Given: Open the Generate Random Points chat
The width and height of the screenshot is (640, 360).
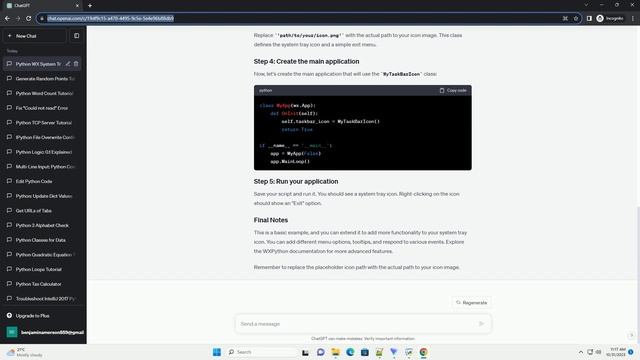Looking at the screenshot, I should tap(42, 78).
